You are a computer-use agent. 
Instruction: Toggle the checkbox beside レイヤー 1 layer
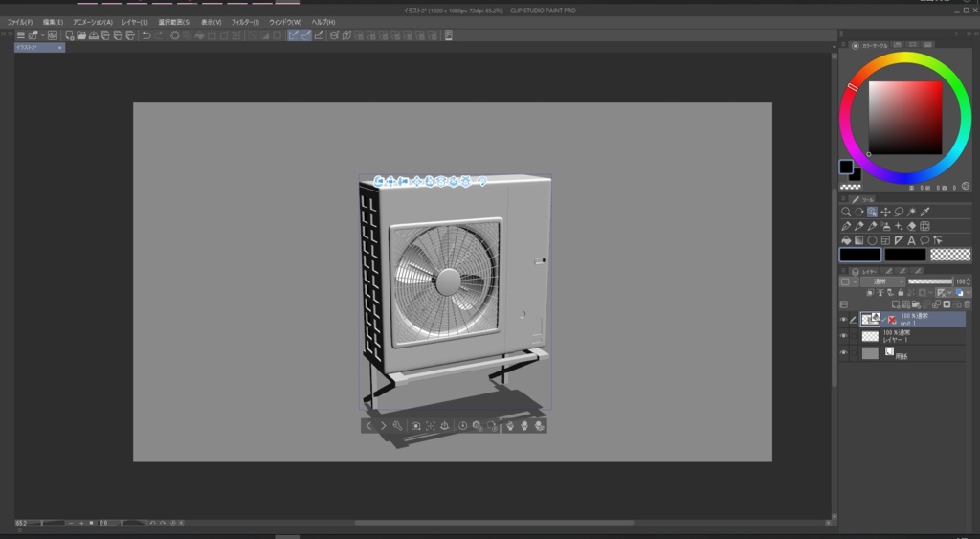854,336
